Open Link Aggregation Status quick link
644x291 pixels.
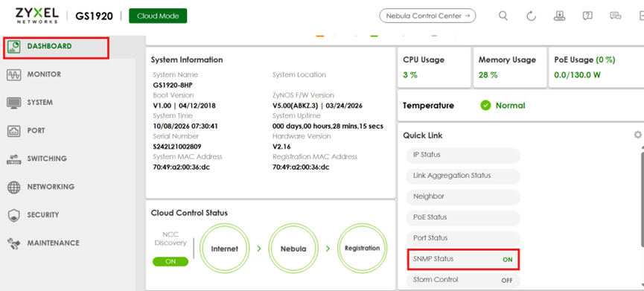click(464, 176)
